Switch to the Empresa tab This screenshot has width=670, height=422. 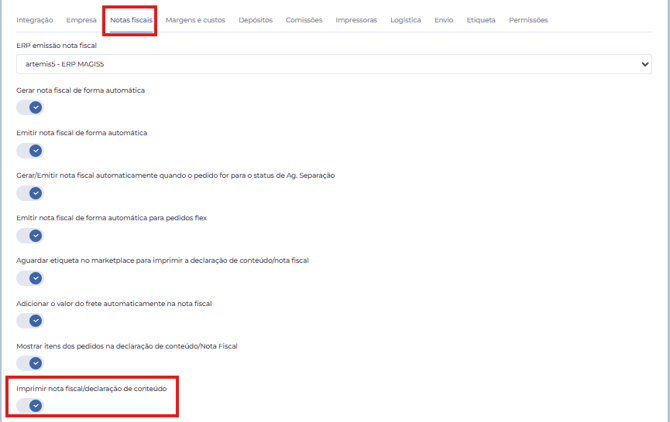pyautogui.click(x=81, y=20)
